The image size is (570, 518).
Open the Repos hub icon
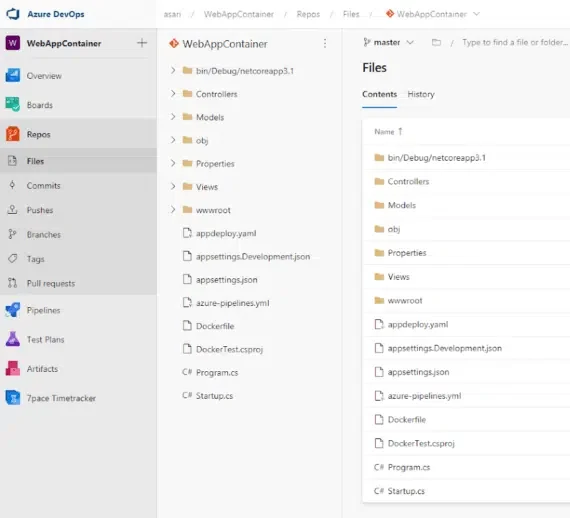(x=13, y=134)
